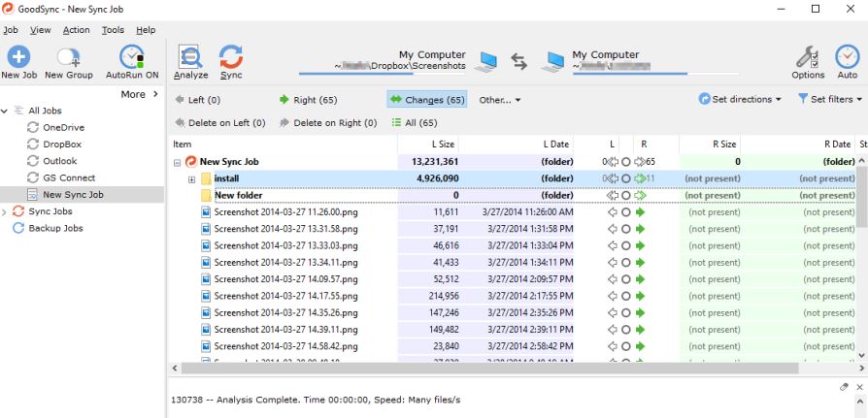Set install folder to do-nothing circle
This screenshot has height=418, width=868.
pos(625,178)
